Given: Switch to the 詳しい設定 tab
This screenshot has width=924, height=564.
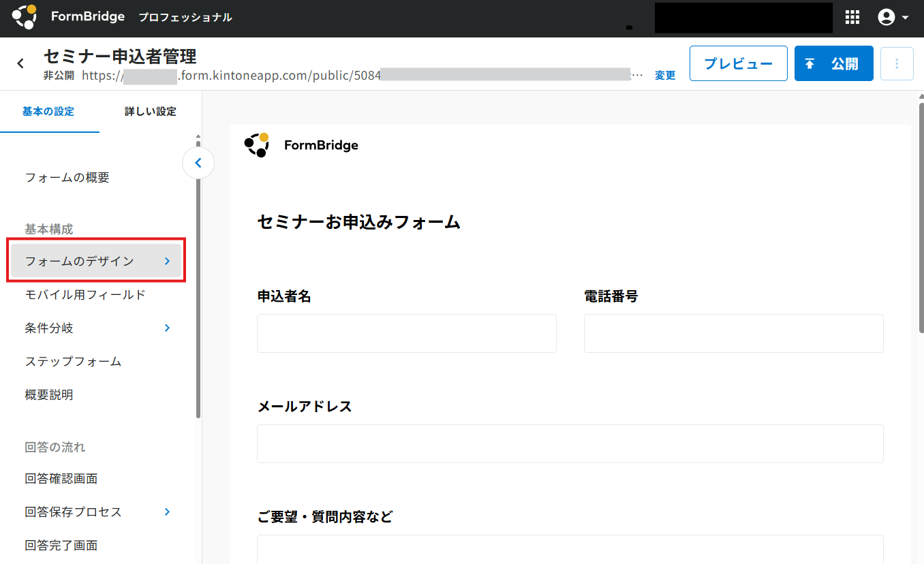Looking at the screenshot, I should click(x=150, y=112).
